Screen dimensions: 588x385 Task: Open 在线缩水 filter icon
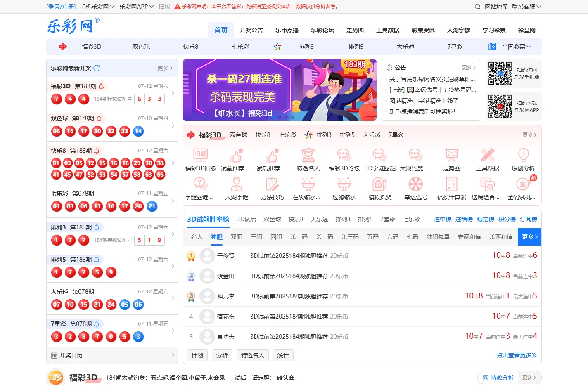308,184
